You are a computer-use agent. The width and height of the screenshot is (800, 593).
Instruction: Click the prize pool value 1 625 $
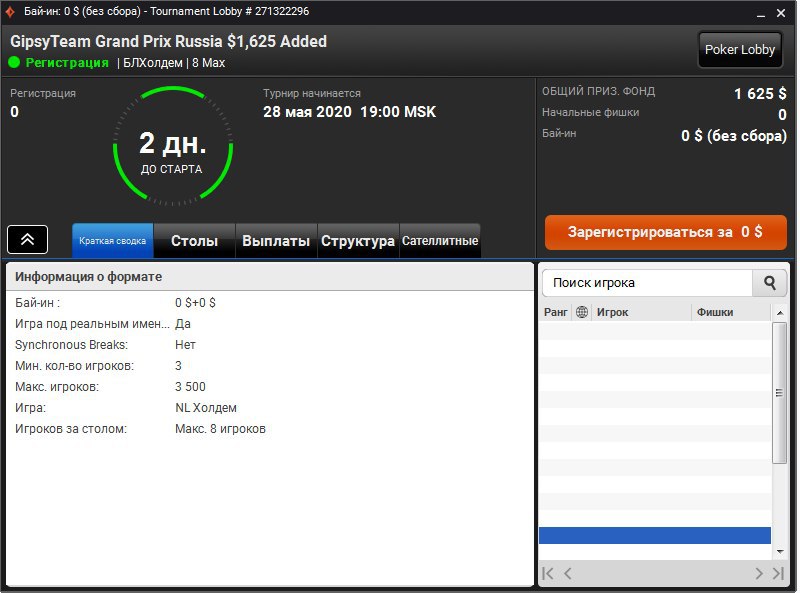760,93
